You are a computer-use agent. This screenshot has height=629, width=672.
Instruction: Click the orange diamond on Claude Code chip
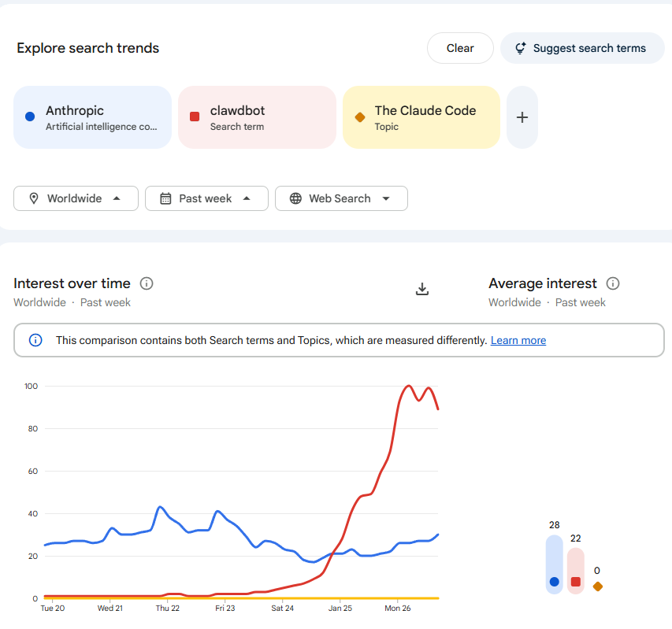(x=360, y=117)
